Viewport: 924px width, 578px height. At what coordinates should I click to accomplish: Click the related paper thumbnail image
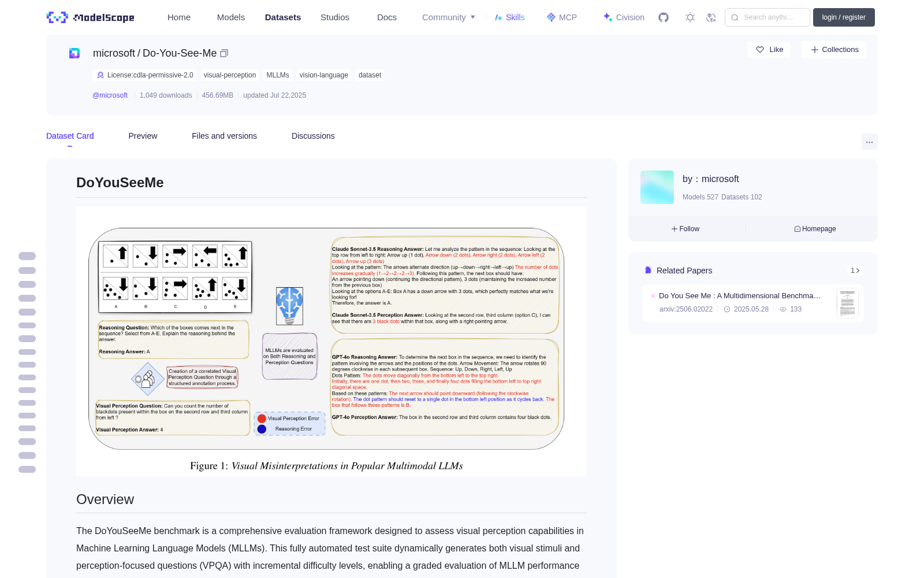coord(847,303)
